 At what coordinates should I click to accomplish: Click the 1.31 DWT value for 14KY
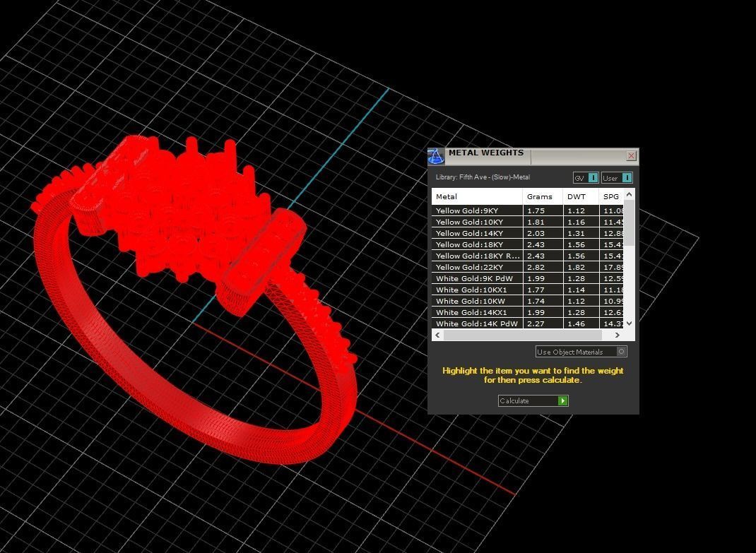click(x=576, y=233)
